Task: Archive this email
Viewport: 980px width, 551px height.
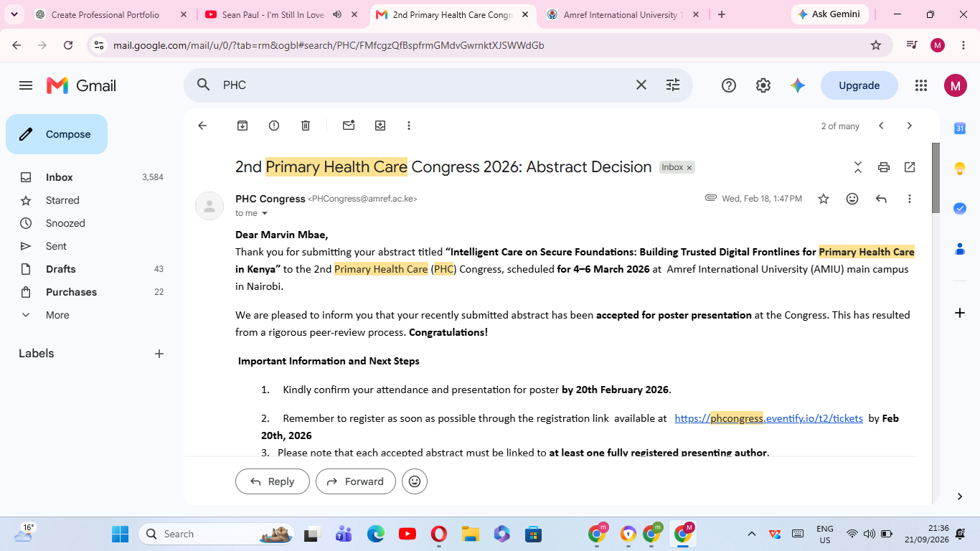Action: (242, 126)
